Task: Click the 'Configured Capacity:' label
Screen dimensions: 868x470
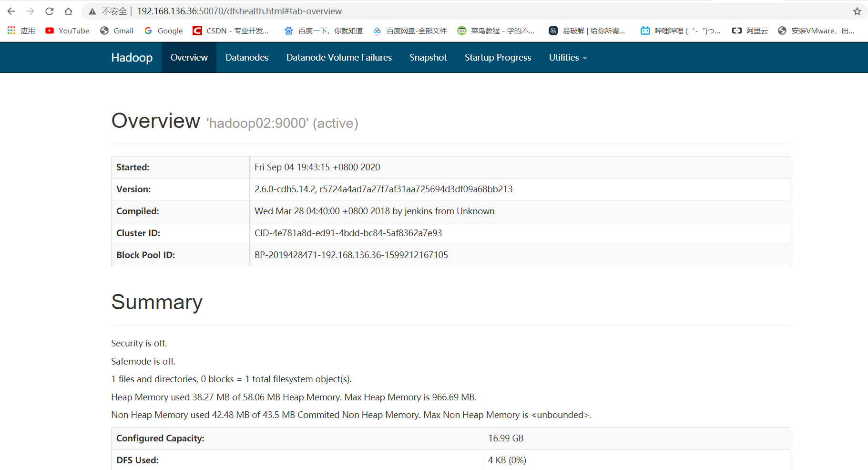Action: click(160, 438)
